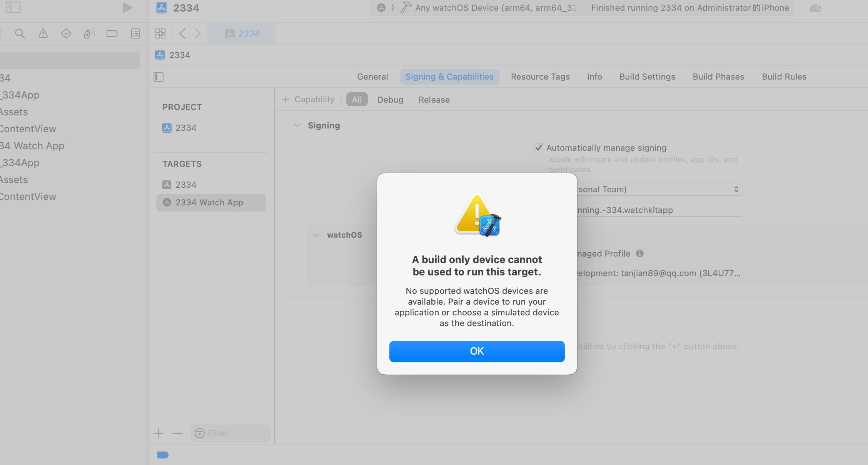Collapse the watchOS section chevron
Screen dimensions: 868x465
point(316,235)
